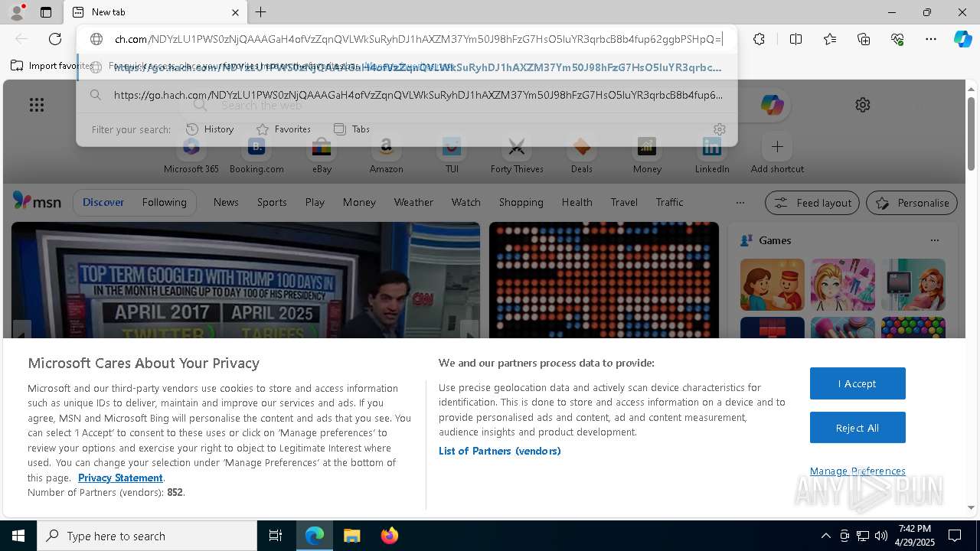The width and height of the screenshot is (980, 551).
Task: Open the Play section
Action: [x=315, y=202]
